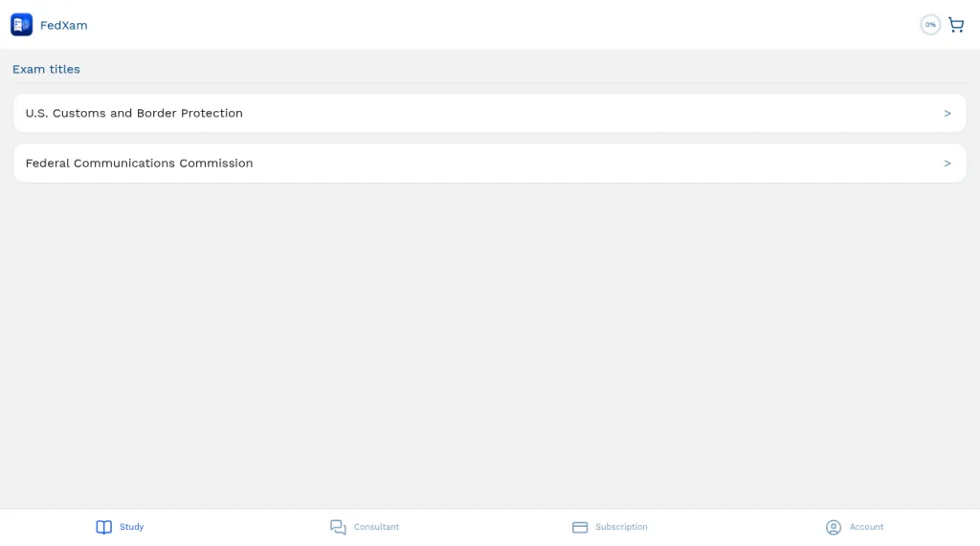Click the Exam titles heading
Image resolution: width=980 pixels, height=546 pixels.
click(46, 70)
